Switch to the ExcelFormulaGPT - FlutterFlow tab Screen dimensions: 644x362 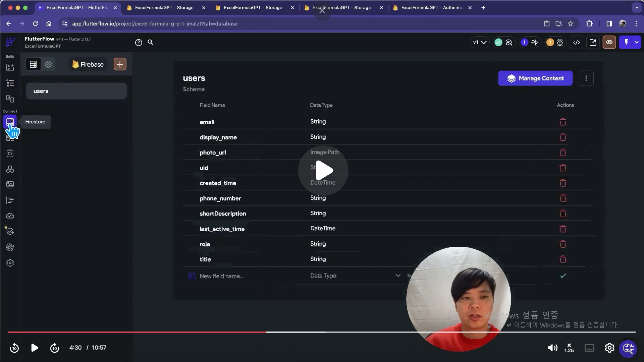pos(77,8)
